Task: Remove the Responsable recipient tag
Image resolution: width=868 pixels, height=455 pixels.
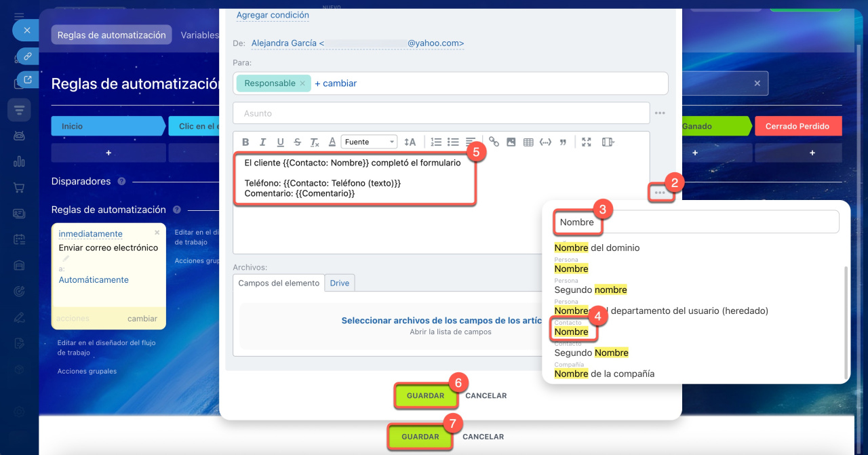Action: 302,83
